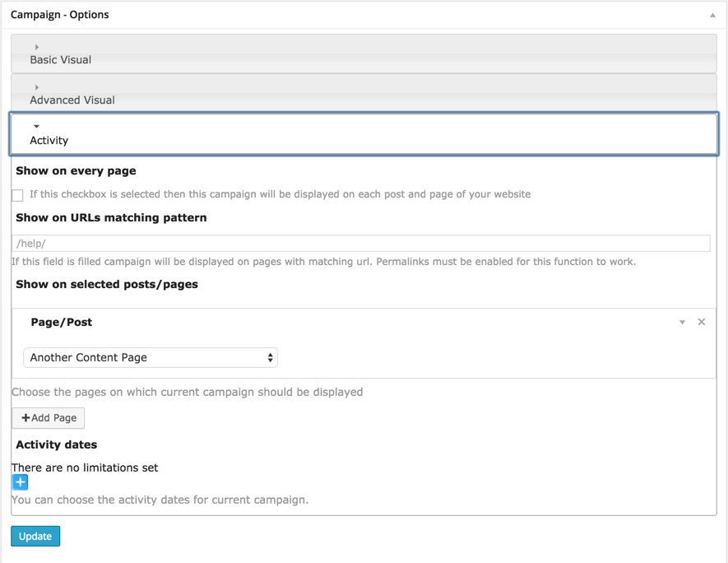This screenshot has width=728, height=563.
Task: Click the Activity section label
Action: point(49,141)
